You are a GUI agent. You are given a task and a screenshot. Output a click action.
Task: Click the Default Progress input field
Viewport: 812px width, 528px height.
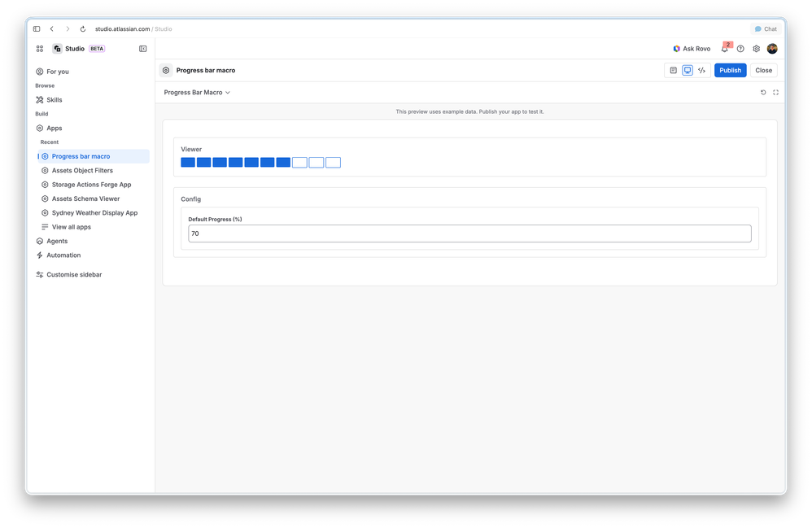[469, 233]
